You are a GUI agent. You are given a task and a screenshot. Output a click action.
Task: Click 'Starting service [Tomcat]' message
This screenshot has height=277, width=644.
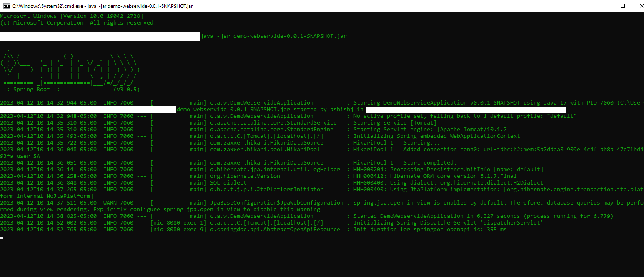pos(395,123)
